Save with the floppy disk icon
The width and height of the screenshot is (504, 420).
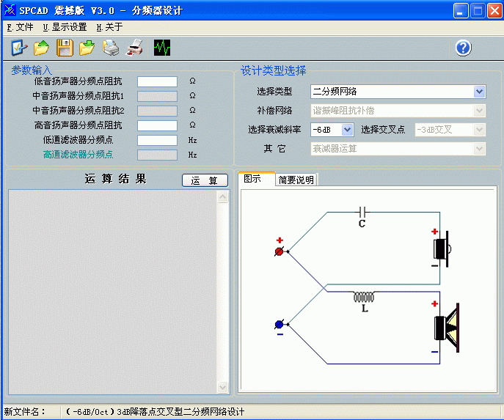click(x=65, y=48)
